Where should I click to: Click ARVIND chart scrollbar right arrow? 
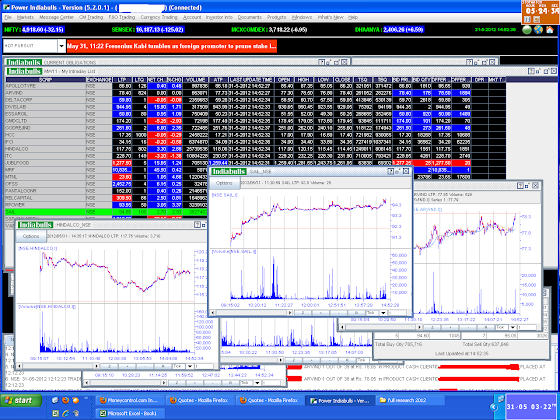(420, 327)
